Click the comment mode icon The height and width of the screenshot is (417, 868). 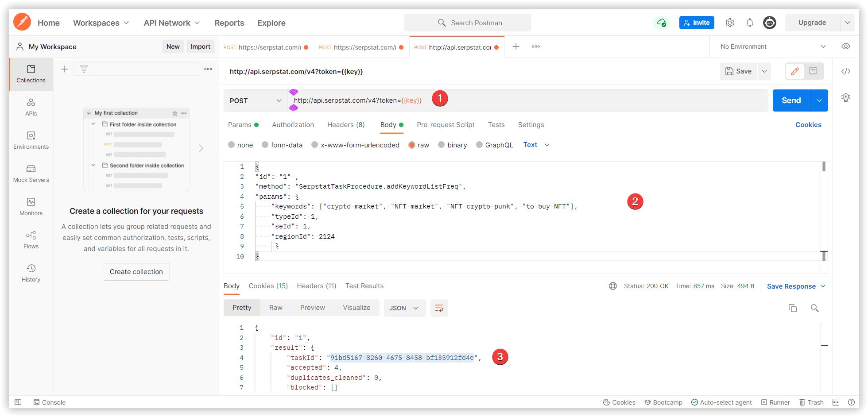813,71
